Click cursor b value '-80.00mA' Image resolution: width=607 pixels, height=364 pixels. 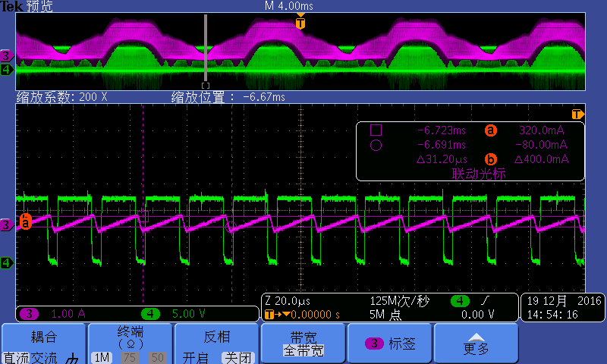(x=541, y=145)
